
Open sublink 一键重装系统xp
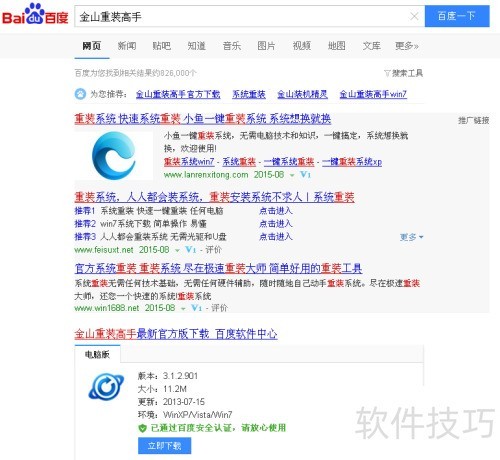352,162
